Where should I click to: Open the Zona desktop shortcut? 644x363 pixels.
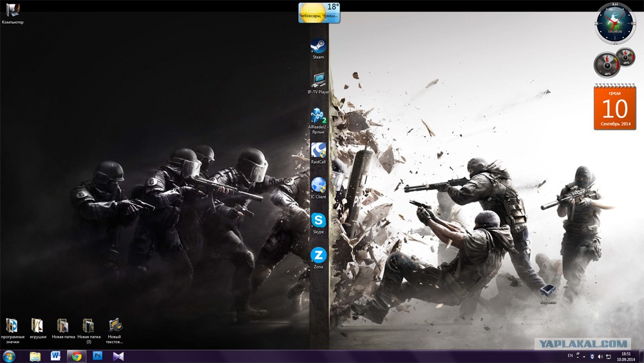click(x=318, y=258)
